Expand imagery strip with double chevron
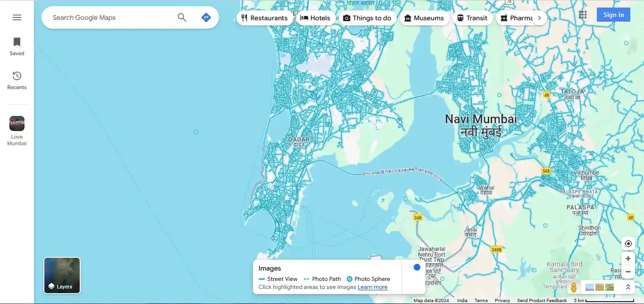Screen dimensions: 644x304 pyautogui.click(x=628, y=287)
